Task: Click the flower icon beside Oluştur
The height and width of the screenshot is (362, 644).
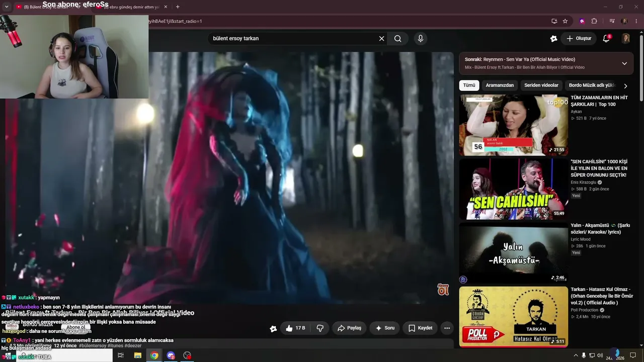Action: click(554, 38)
